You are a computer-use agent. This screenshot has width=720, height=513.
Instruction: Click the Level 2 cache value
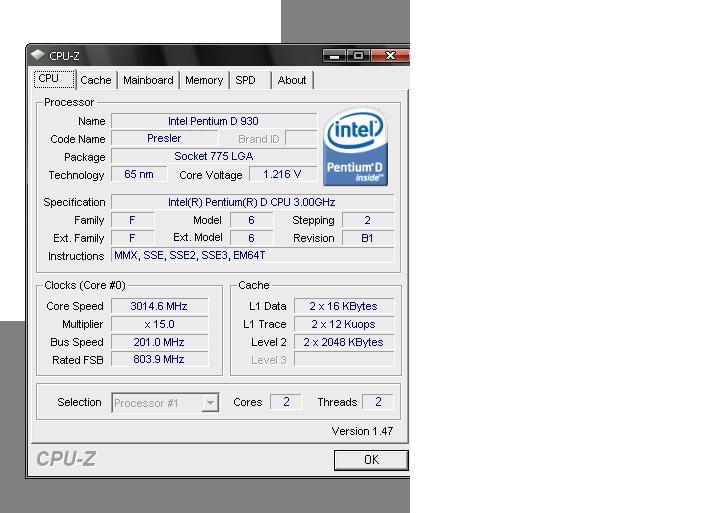343,342
